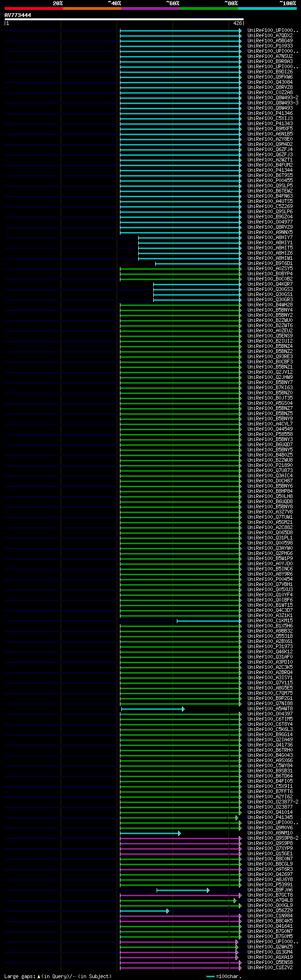Select hit UniRef100_P21890
Screen dimensions: 301x980
click(x=270, y=466)
